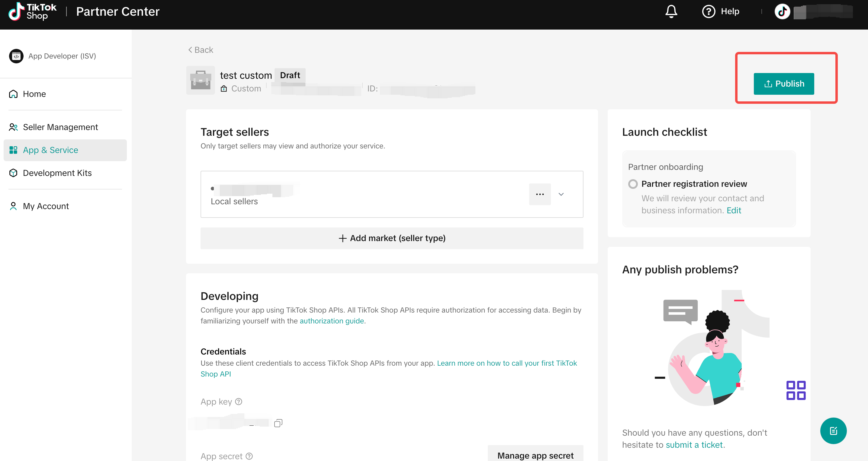
Task: Click the Launch checklist heading
Action: tap(664, 132)
